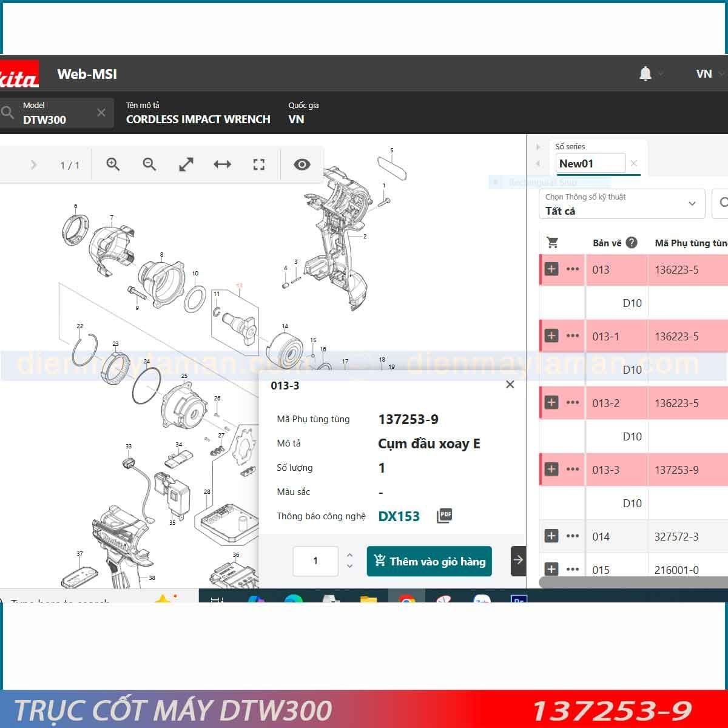Click the diagonal expand arrows icon
This screenshot has height=728, width=728.
pos(186,164)
